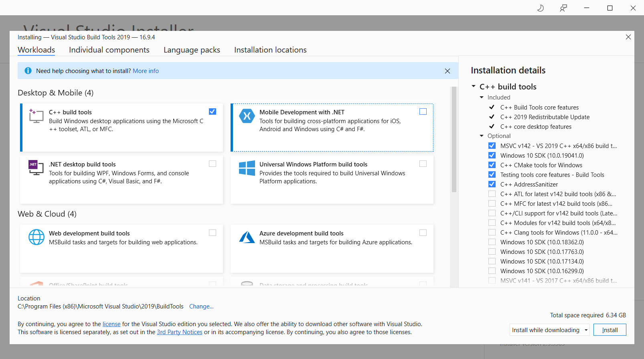Check Azure development build tools workload
The height and width of the screenshot is (359, 644).
point(423,233)
